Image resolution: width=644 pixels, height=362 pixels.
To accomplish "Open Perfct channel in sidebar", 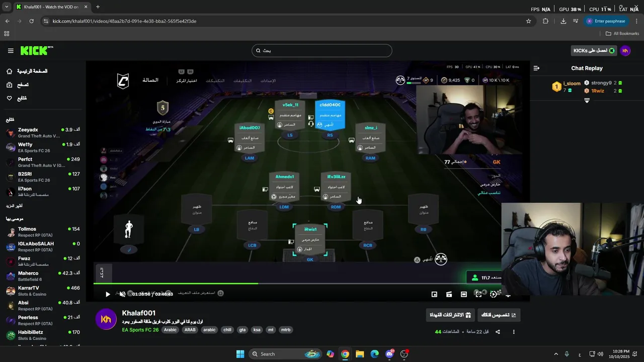I will 43,162.
